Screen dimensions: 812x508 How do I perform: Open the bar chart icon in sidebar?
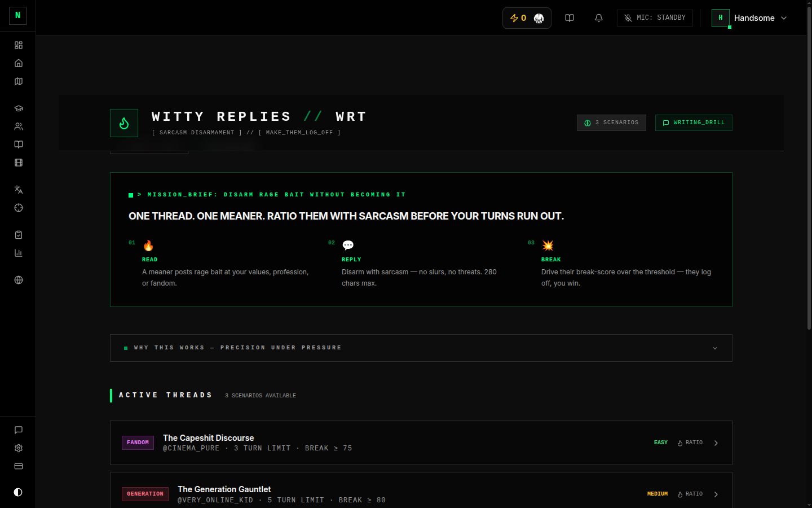[x=19, y=253]
